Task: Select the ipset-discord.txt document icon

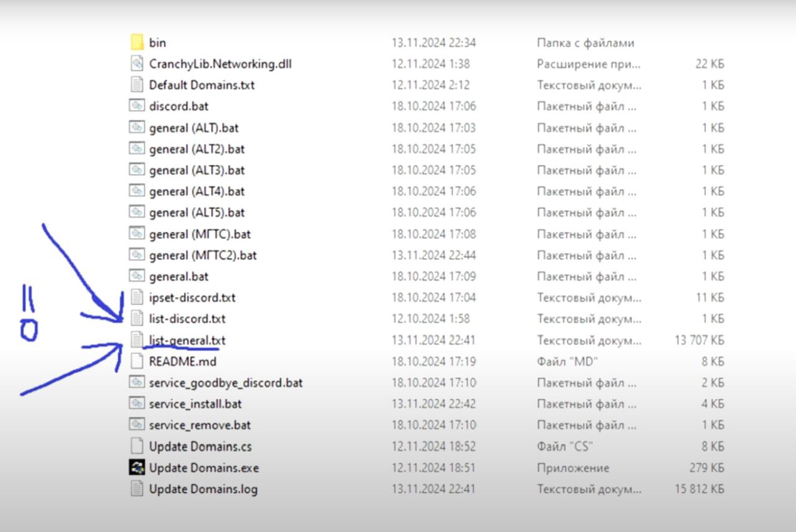Action: tap(137, 297)
